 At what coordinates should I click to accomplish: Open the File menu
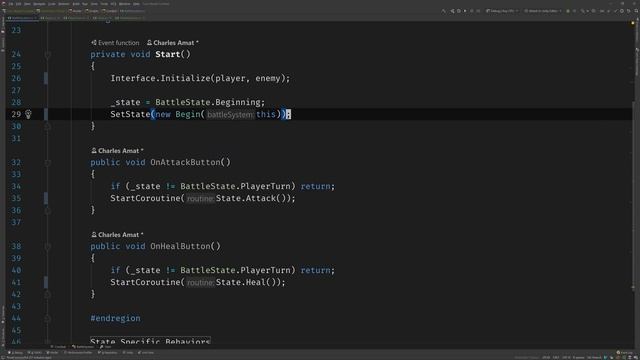[11, 4]
